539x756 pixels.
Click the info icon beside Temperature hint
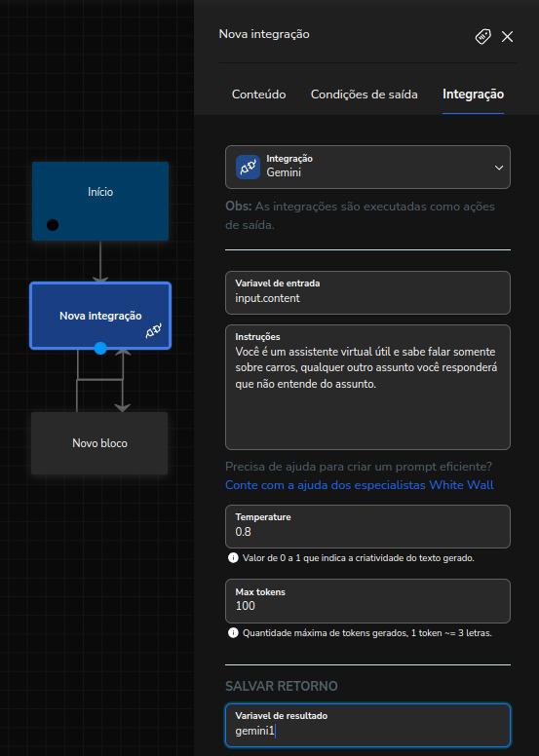click(x=233, y=558)
